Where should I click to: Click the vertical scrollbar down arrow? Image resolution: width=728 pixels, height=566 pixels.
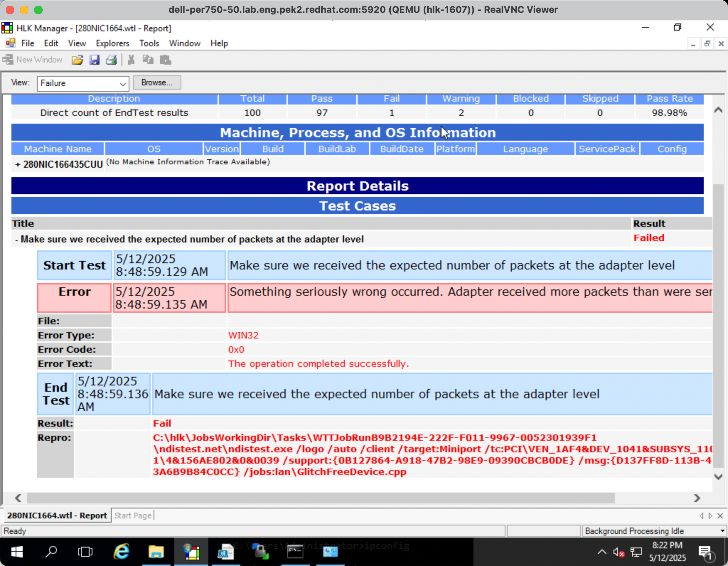point(718,476)
